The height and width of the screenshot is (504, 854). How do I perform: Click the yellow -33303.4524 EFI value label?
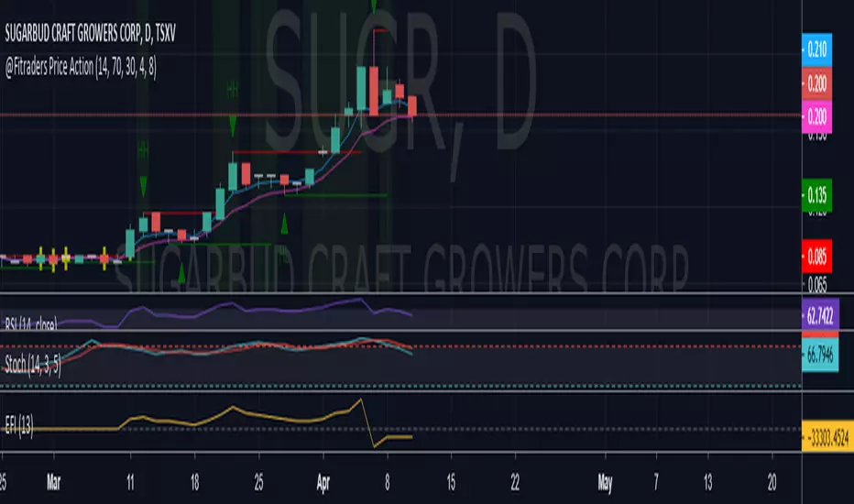pyautogui.click(x=827, y=436)
